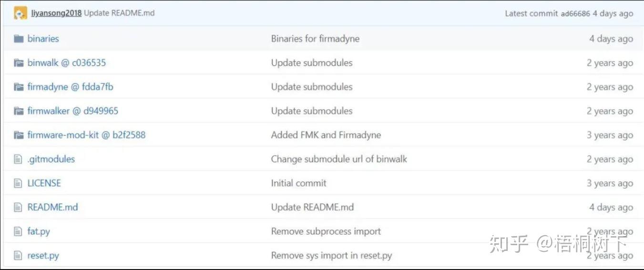Screen dimensions: 644x270
Task: Open the README.md file
Action: click(52, 208)
